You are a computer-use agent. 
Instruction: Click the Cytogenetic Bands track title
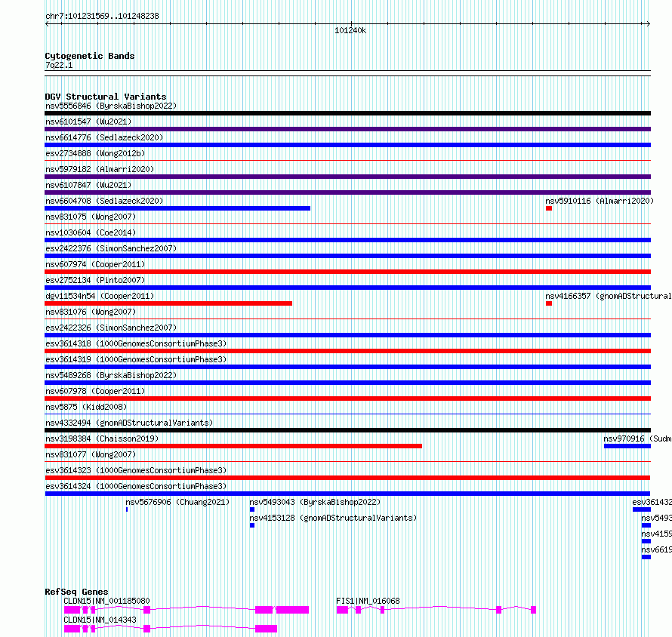(x=90, y=56)
